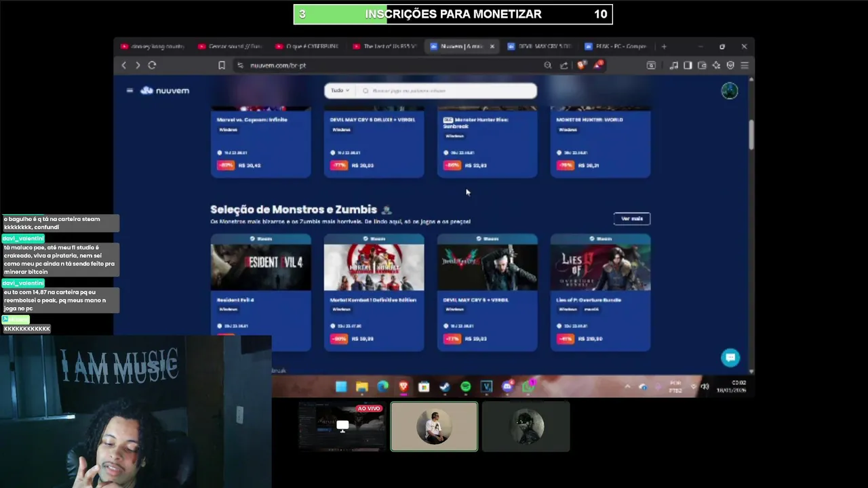Open the Brave Shields lion icon
Viewport: 868px width, 488px height.
(581, 65)
